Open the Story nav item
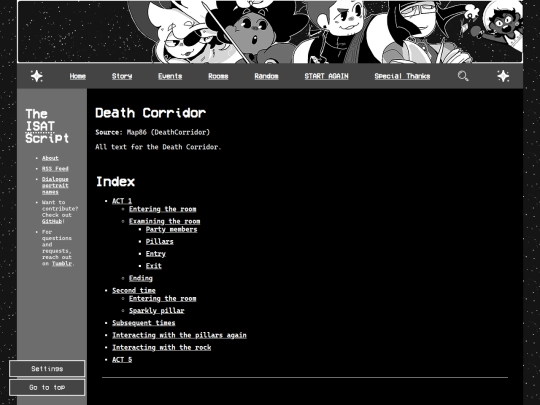The width and height of the screenshot is (540, 405). [x=122, y=76]
